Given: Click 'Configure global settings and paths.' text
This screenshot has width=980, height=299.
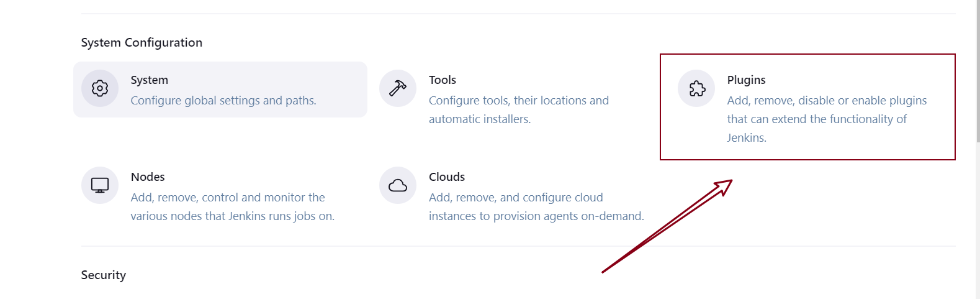Looking at the screenshot, I should (x=223, y=101).
